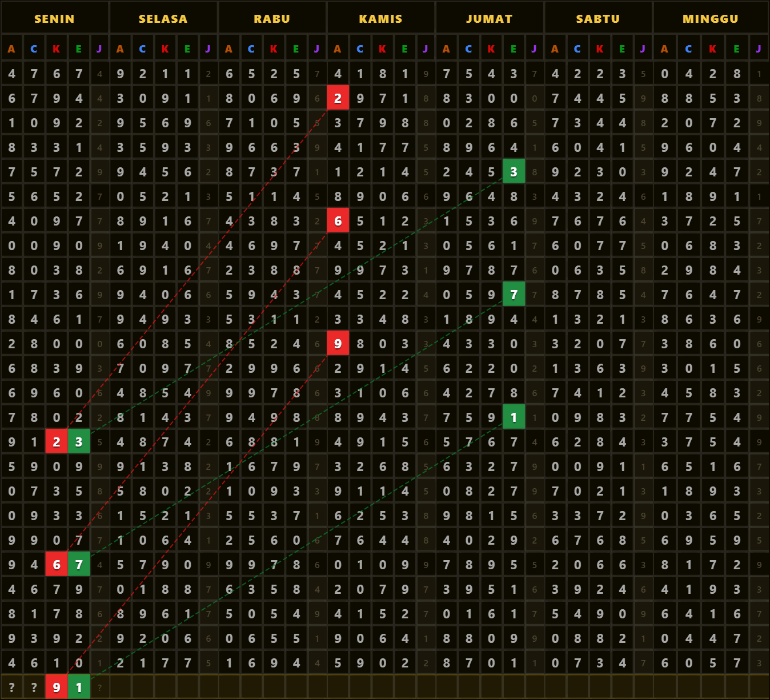This screenshot has height=700, width=770.
Task: Click the J column header under KAMIS
Action: (x=426, y=49)
